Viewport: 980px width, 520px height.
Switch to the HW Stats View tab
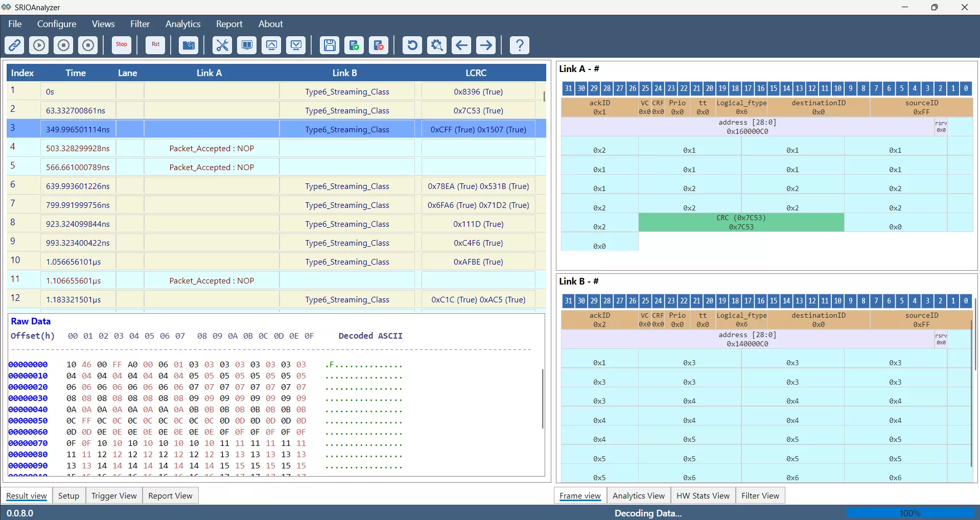click(703, 495)
